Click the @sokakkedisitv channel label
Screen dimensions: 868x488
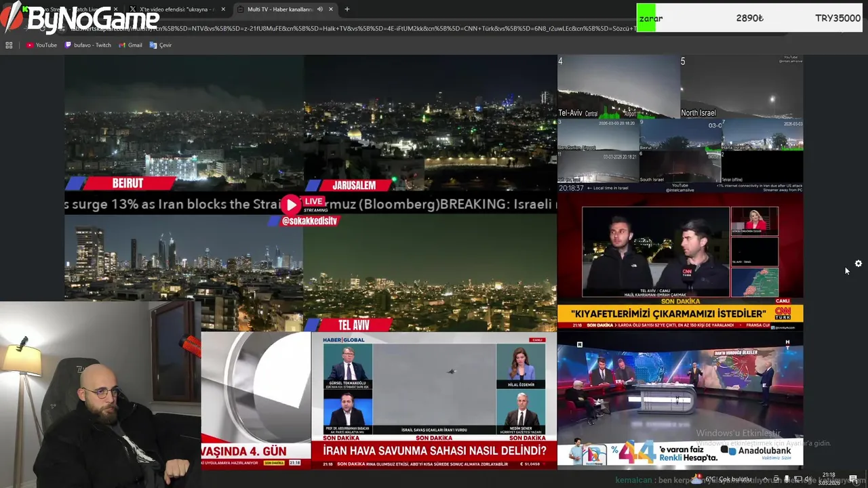(x=309, y=221)
